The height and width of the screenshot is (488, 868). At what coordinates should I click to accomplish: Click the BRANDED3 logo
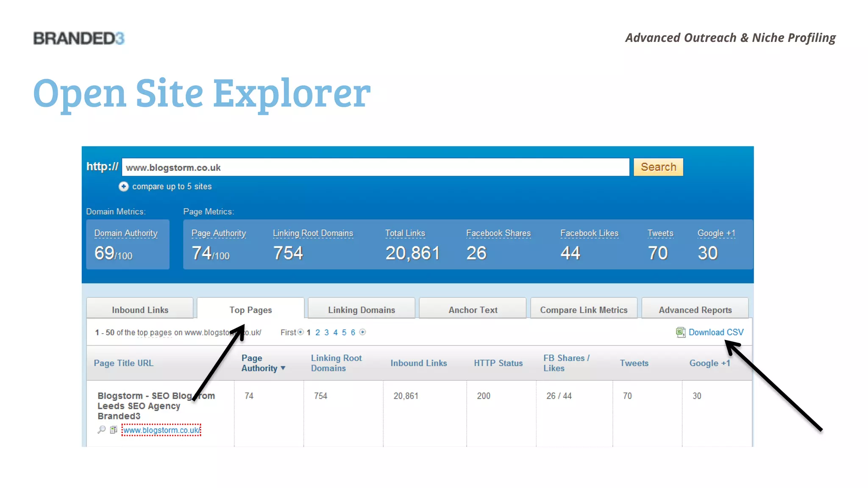pyautogui.click(x=79, y=39)
